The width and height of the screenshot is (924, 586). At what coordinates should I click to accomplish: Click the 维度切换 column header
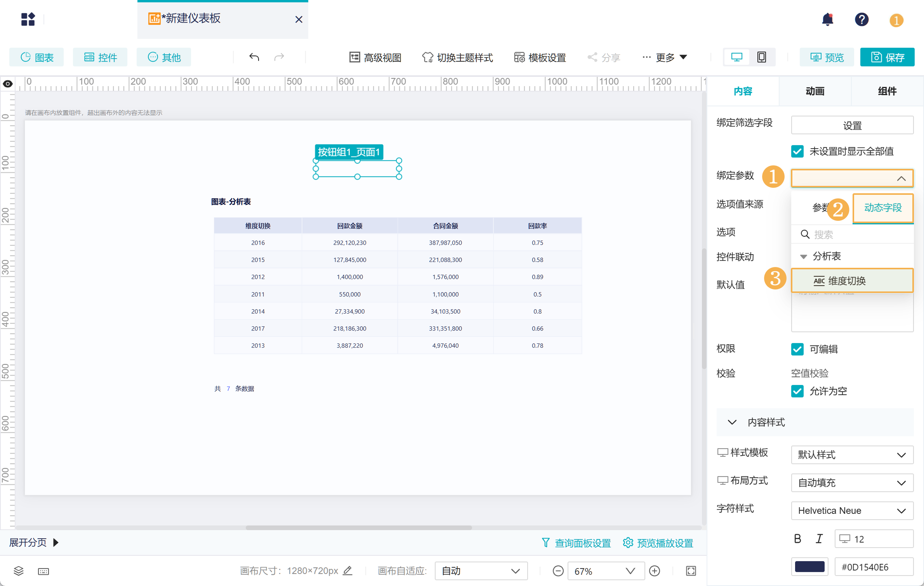click(258, 226)
